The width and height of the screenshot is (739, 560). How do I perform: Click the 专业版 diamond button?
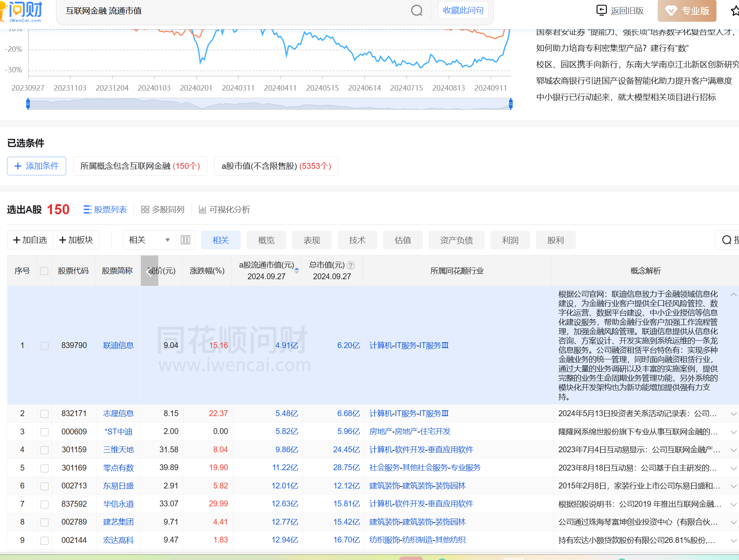click(x=687, y=11)
